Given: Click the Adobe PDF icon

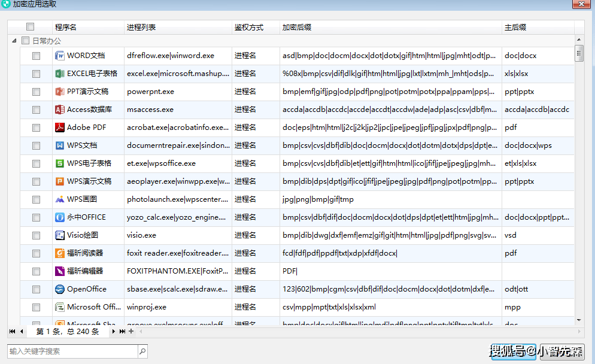Looking at the screenshot, I should 60,128.
